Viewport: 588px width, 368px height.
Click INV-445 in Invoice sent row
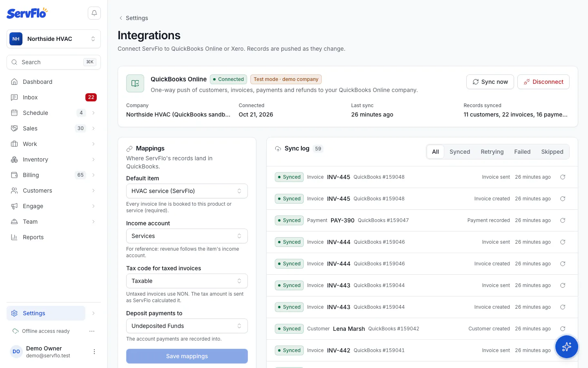tap(339, 177)
